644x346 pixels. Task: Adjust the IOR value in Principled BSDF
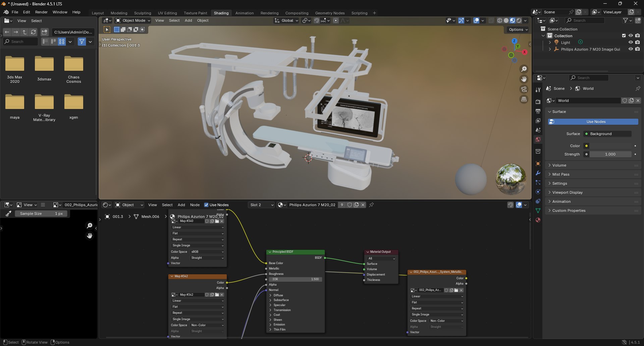(295, 279)
